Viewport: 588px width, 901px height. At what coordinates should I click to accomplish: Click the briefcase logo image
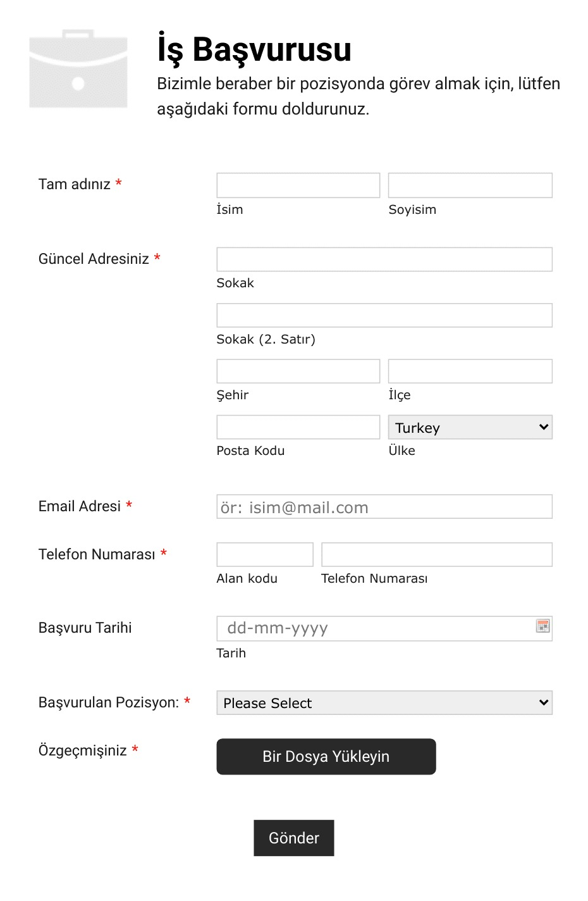coord(78,68)
